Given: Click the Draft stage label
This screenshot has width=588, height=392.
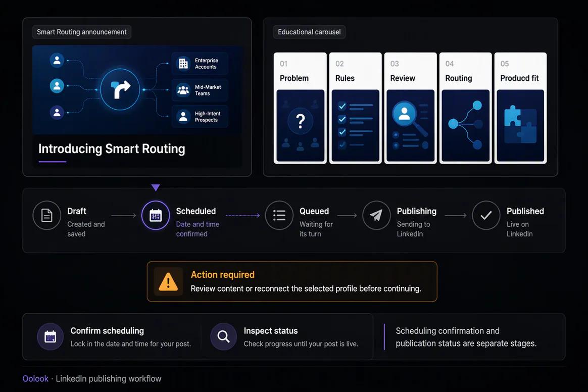Looking at the screenshot, I should click(x=77, y=211).
